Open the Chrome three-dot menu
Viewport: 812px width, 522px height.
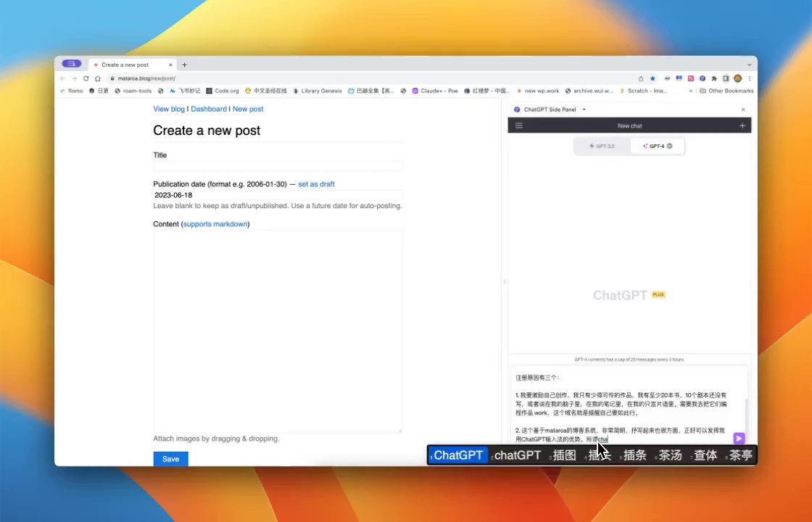(750, 79)
